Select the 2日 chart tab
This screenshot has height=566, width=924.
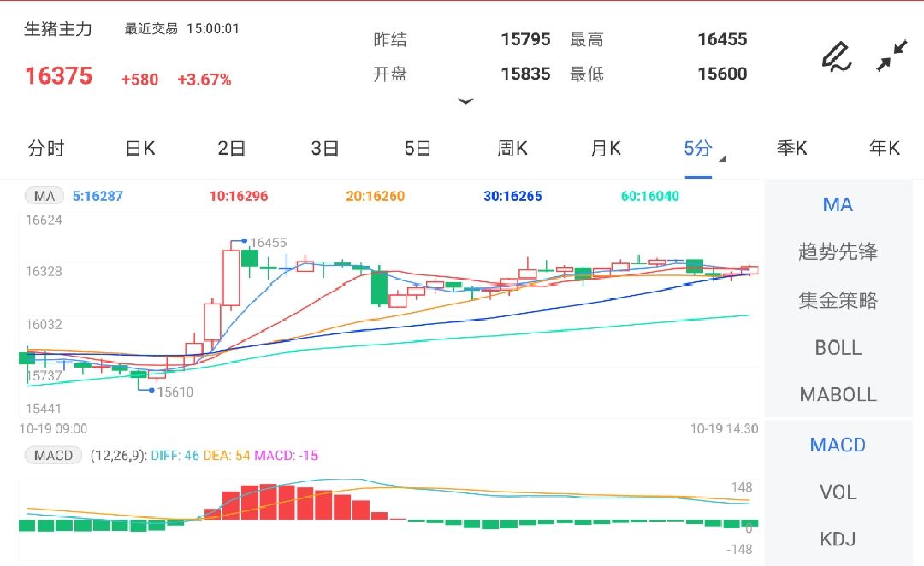coord(232,149)
